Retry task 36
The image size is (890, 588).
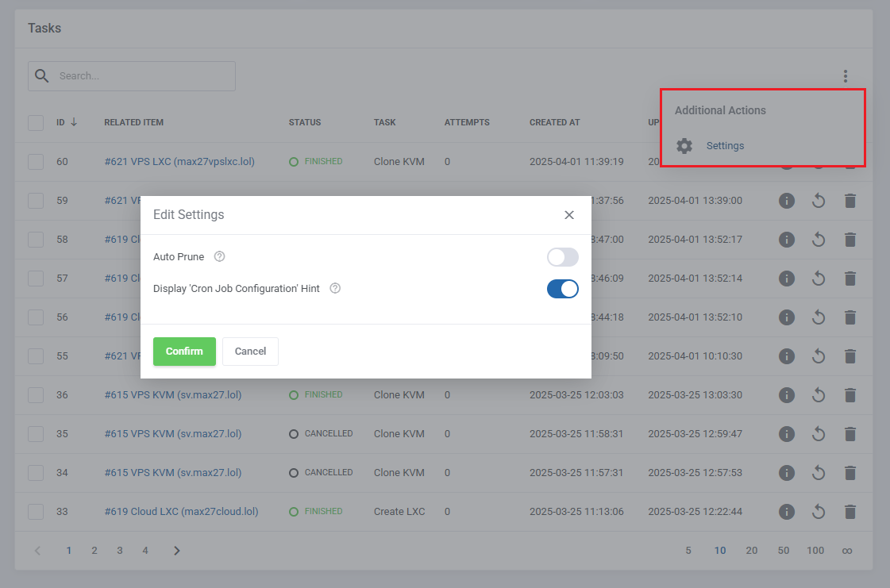point(818,395)
